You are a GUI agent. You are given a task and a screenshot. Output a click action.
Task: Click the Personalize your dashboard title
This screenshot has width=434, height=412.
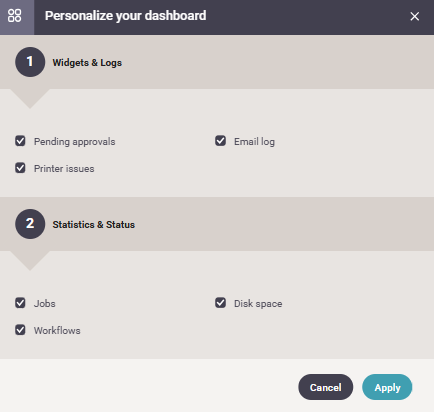coord(126,16)
